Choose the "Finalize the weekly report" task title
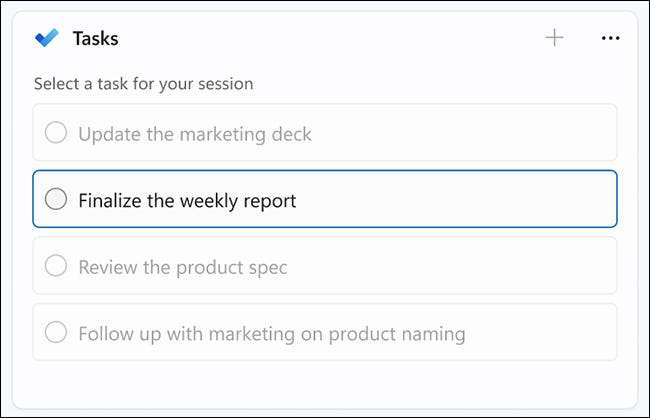 tap(187, 200)
